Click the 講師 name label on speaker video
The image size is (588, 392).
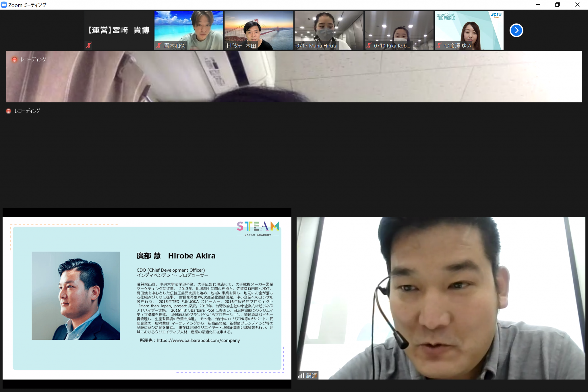click(311, 375)
